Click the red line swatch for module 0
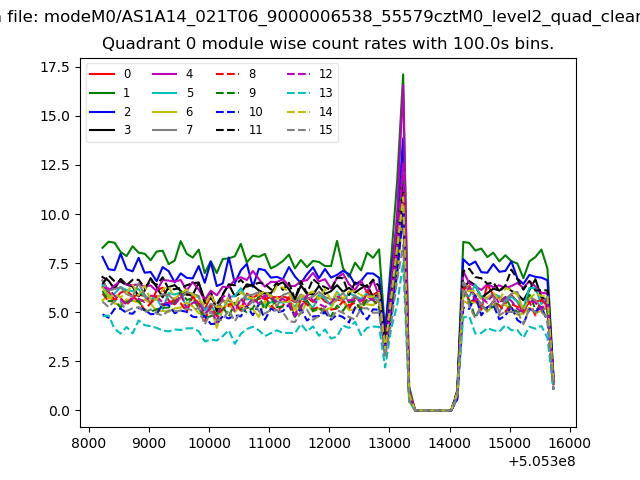 [x=104, y=74]
